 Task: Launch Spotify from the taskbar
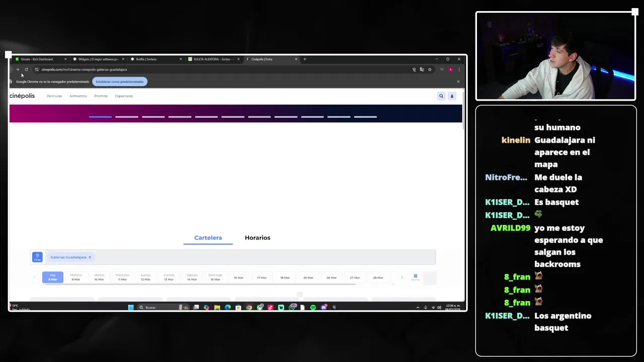[x=313, y=307]
